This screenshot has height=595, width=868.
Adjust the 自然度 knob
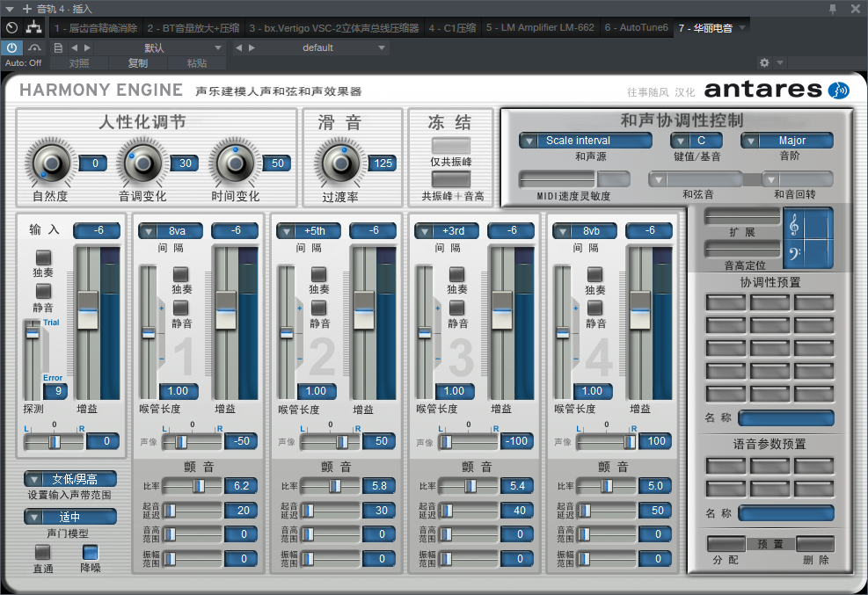[x=52, y=163]
